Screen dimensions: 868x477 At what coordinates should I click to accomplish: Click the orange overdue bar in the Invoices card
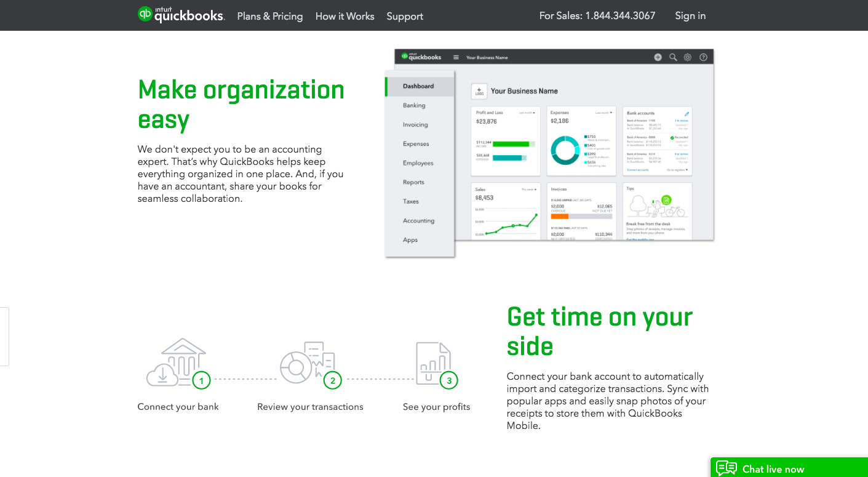point(559,216)
